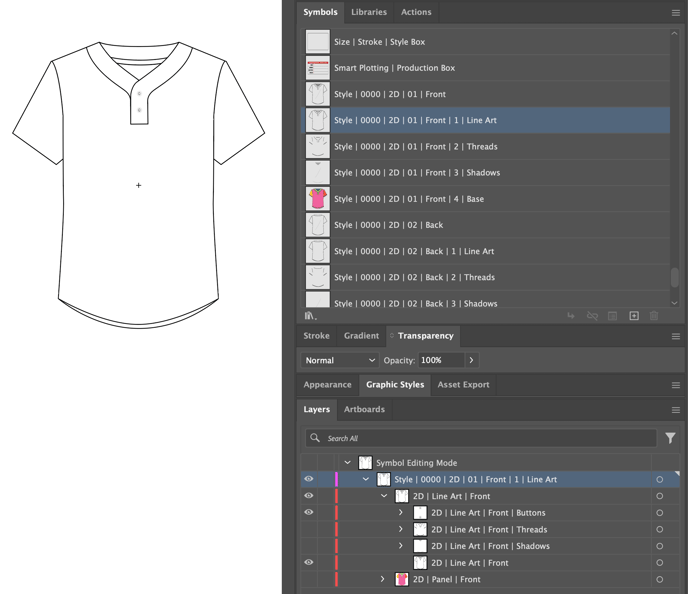Switch to the Artboards tab
Screen dimensions: 688x594
[x=364, y=410]
